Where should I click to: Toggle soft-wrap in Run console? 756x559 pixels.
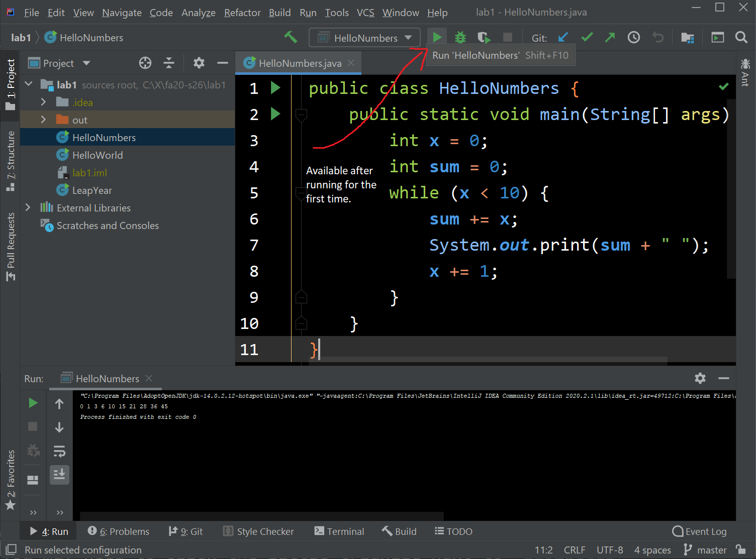pos(59,452)
